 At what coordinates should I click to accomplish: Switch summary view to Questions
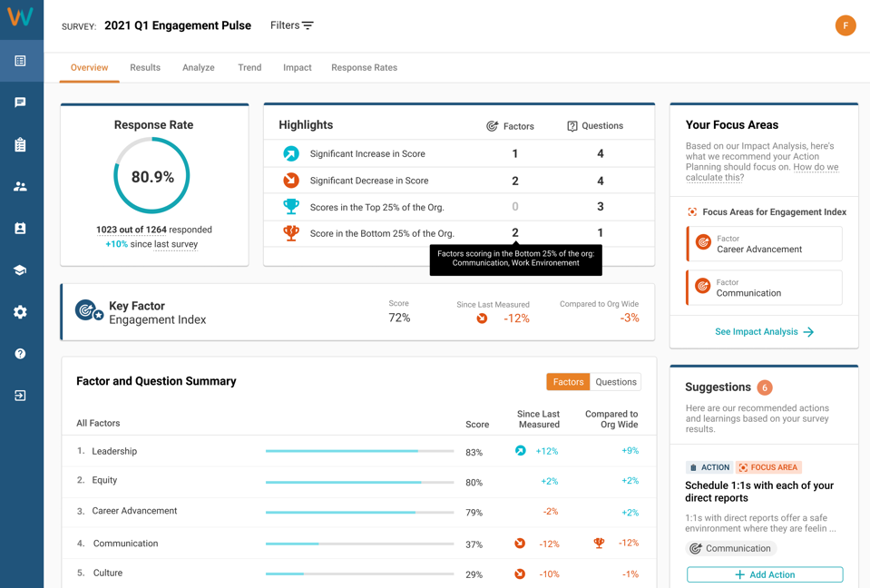(x=615, y=382)
